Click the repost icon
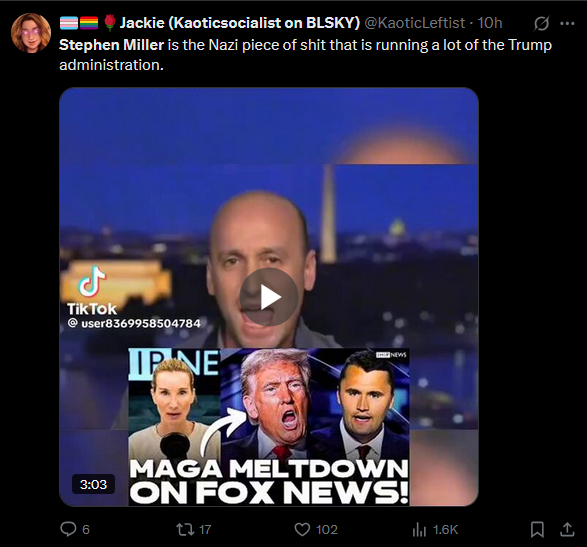This screenshot has width=587, height=547. coord(185,529)
